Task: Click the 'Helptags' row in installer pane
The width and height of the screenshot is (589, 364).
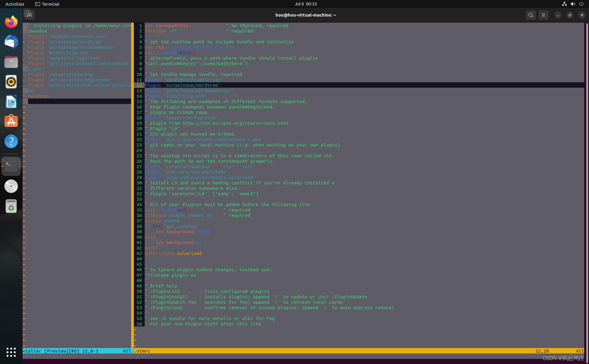Action: [x=39, y=96]
